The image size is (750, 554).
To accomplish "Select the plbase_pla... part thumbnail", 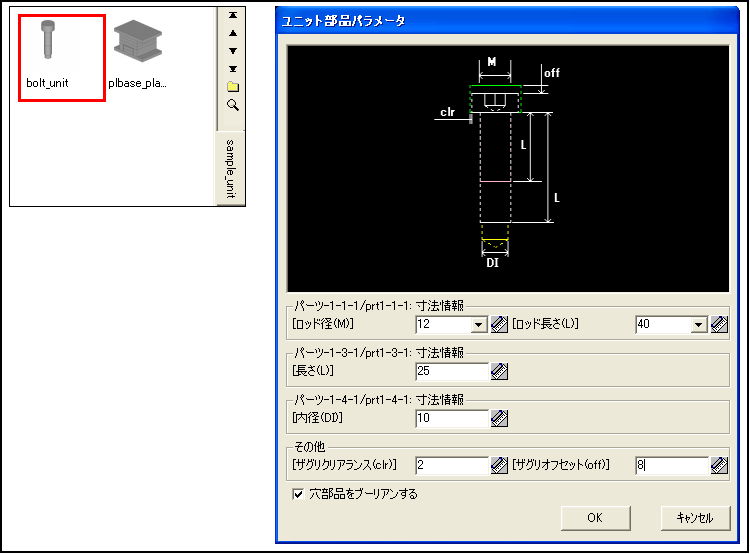I will tap(138, 55).
